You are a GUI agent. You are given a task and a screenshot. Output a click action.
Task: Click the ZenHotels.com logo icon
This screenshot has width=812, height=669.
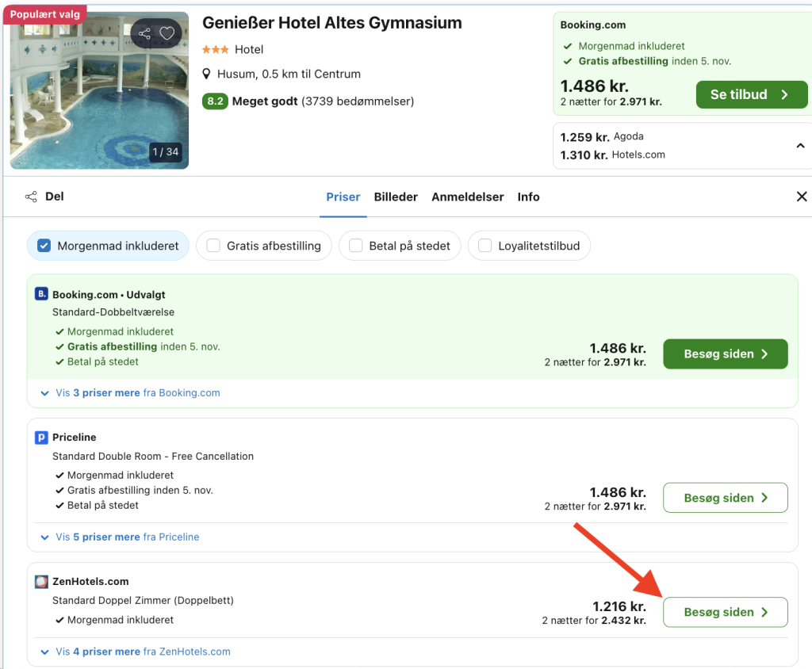pos(42,582)
